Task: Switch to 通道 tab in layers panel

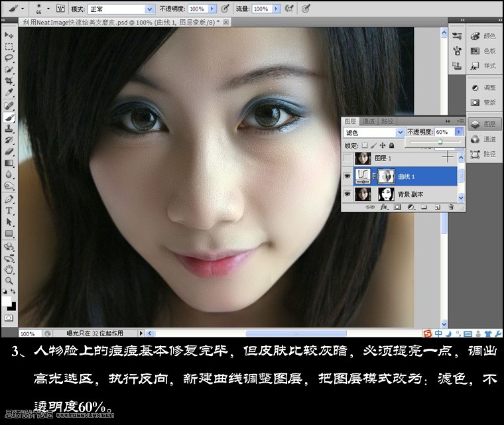Action: click(368, 121)
